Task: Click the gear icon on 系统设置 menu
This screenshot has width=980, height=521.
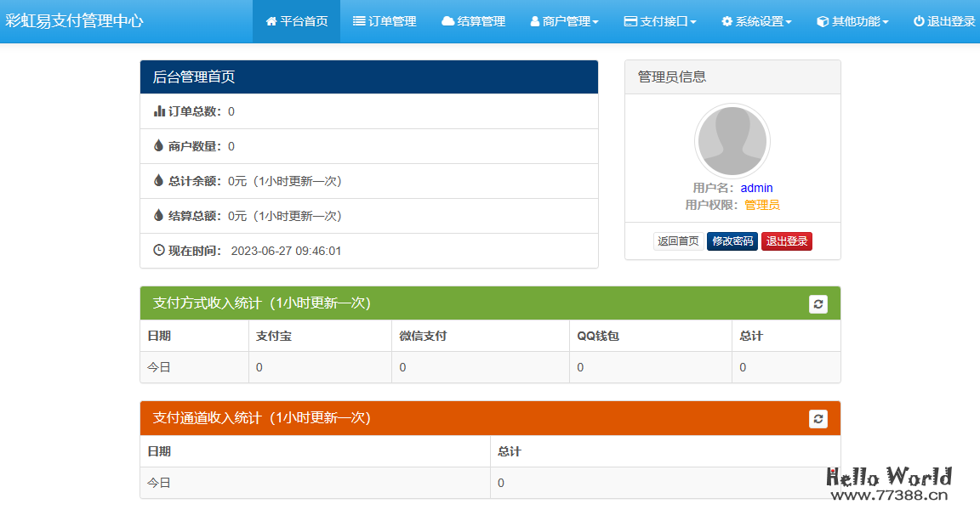Action: pyautogui.click(x=727, y=21)
